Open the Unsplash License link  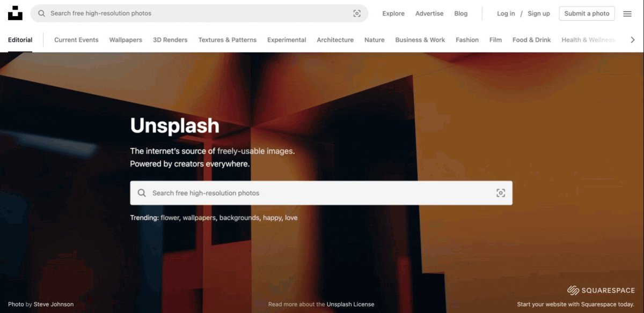(x=350, y=304)
